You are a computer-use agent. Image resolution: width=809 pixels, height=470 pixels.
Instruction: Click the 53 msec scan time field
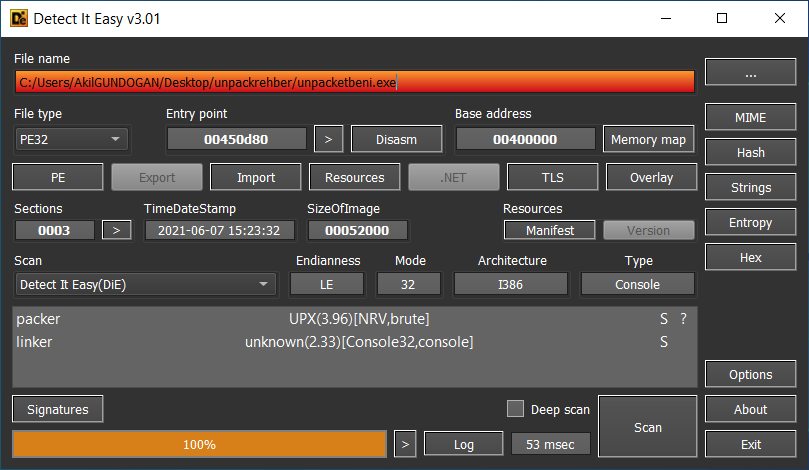click(550, 444)
